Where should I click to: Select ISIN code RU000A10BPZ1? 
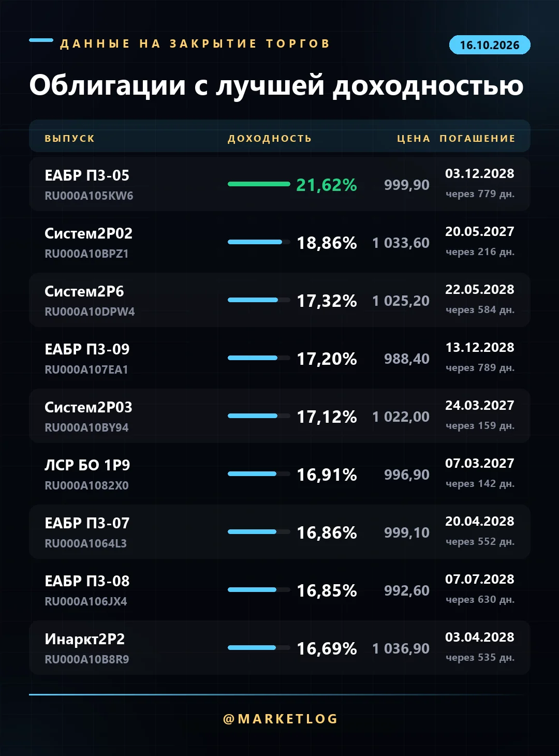pos(86,254)
